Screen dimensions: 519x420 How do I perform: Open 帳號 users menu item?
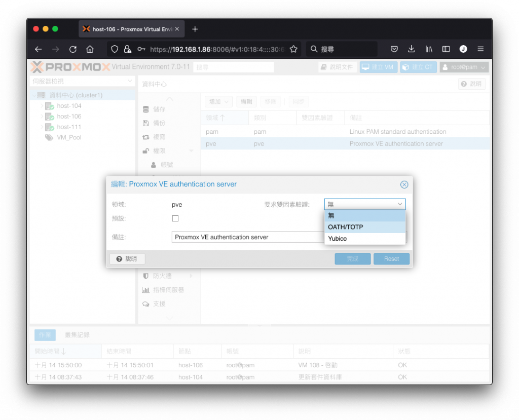[166, 165]
